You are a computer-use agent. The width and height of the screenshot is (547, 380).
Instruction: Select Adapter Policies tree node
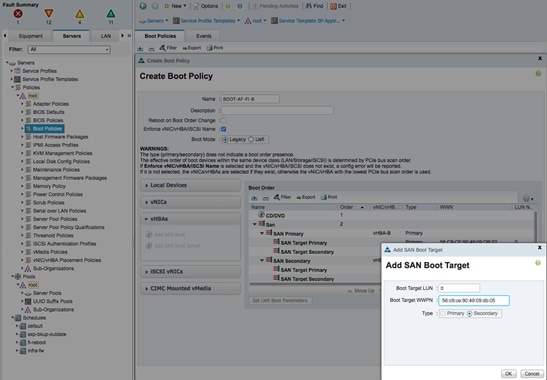click(x=51, y=104)
